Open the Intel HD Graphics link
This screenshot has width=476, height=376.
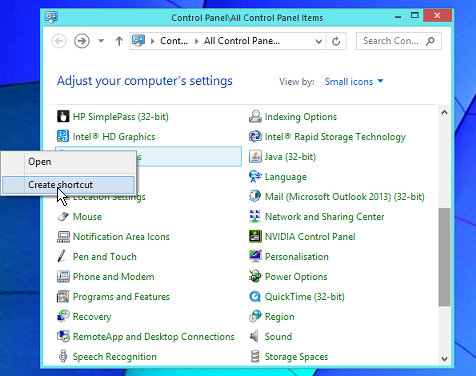coord(114,137)
